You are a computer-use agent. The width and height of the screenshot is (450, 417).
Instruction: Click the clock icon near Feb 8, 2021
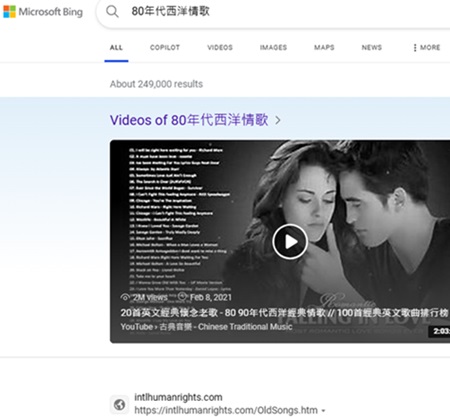[182, 296]
